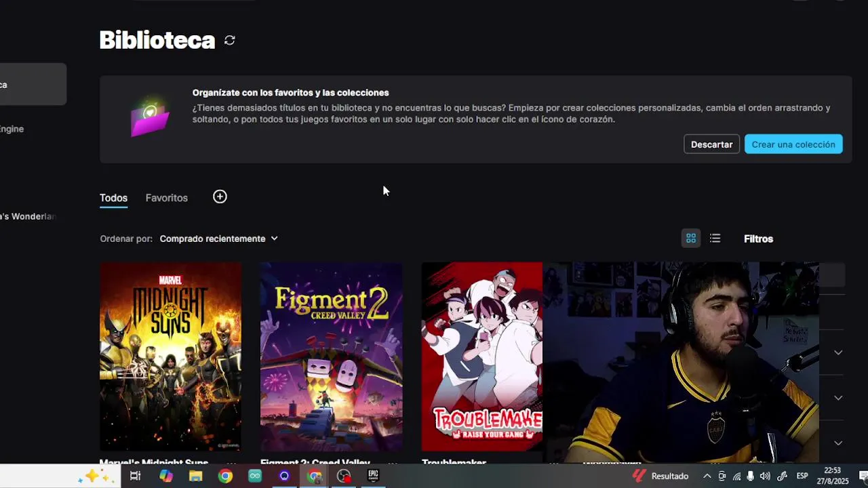Open the clock showing 22:53
Image resolution: width=868 pixels, height=488 pixels.
[832, 476]
